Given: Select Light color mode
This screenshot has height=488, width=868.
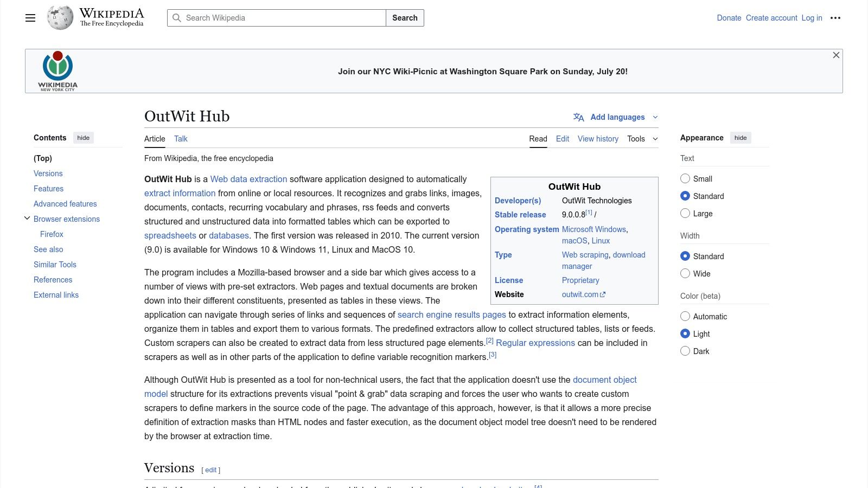Looking at the screenshot, I should (x=685, y=333).
